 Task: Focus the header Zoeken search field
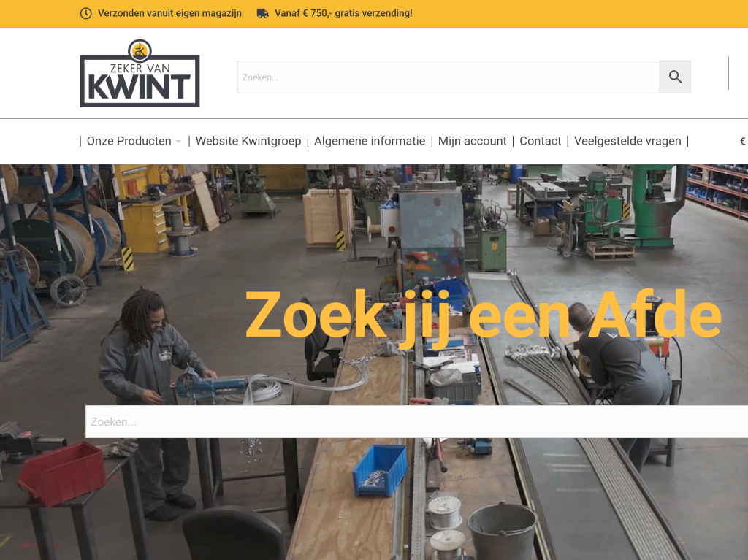[449, 77]
